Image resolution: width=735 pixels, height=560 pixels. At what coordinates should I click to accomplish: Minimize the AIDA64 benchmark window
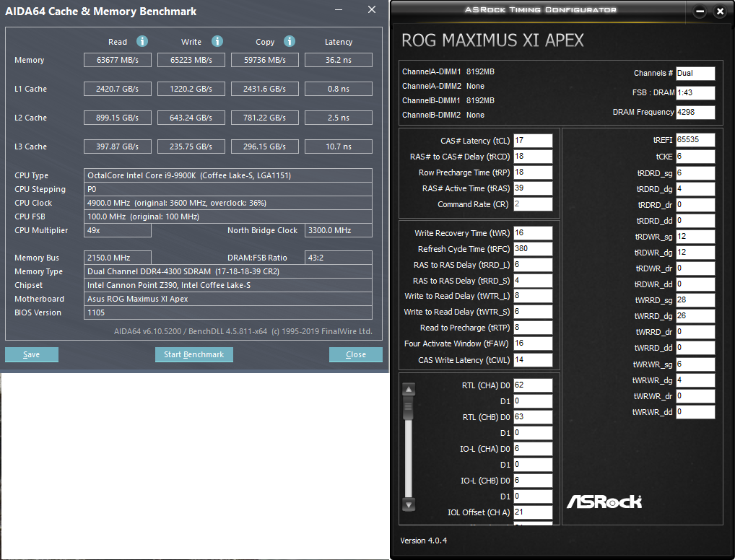coord(339,10)
